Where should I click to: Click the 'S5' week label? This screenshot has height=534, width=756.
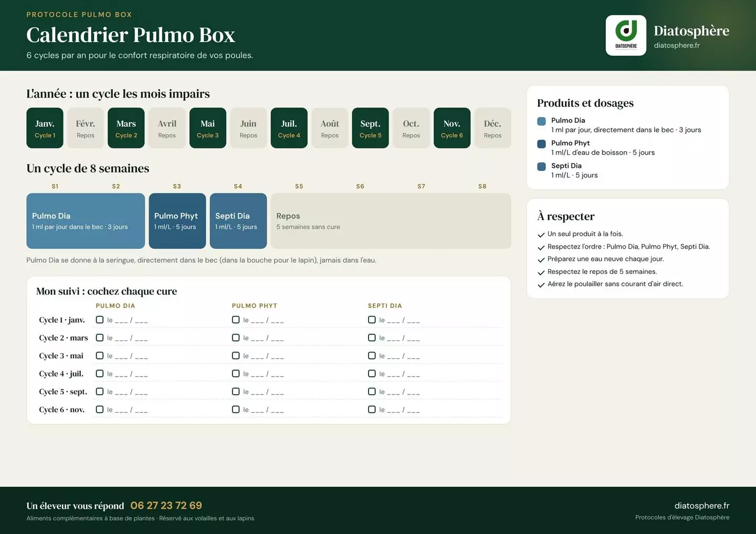click(x=299, y=186)
